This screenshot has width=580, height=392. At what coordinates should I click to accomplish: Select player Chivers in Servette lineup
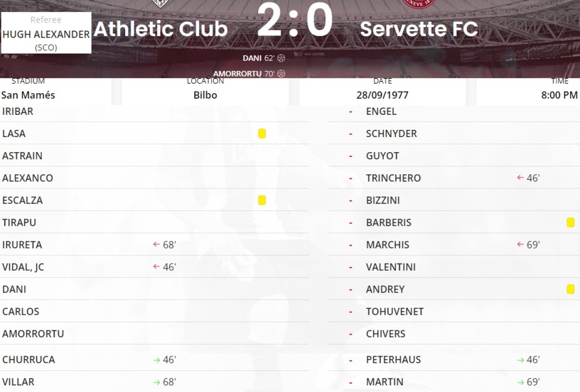tap(386, 334)
